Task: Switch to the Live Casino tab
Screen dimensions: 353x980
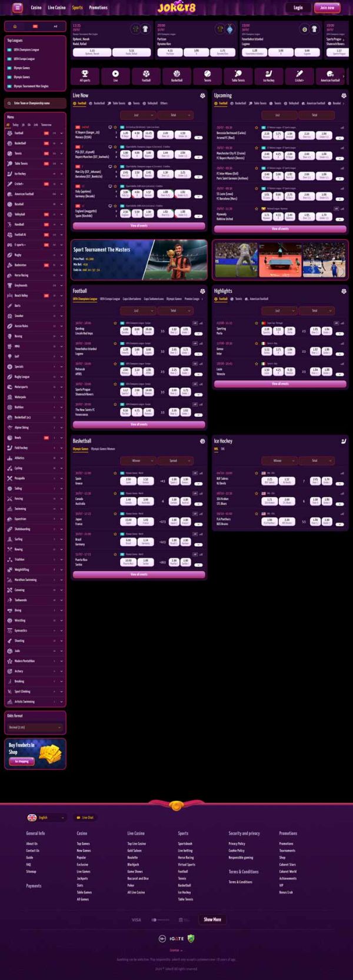Action: coord(56,8)
